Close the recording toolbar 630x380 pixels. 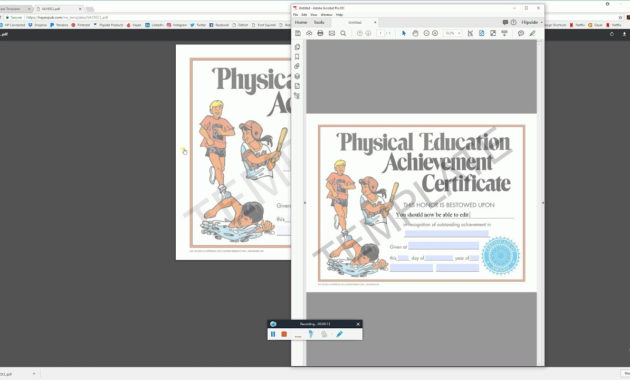[358, 324]
